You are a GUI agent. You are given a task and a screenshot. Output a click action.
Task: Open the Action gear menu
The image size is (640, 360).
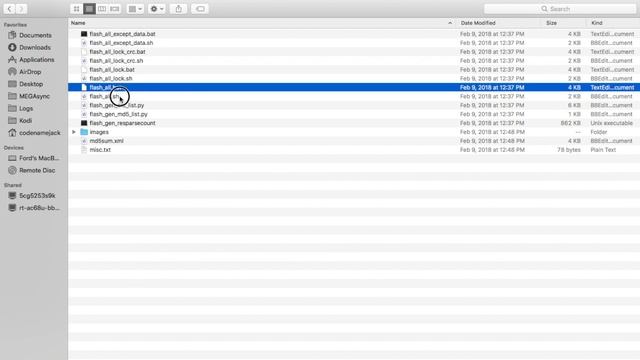157,9
